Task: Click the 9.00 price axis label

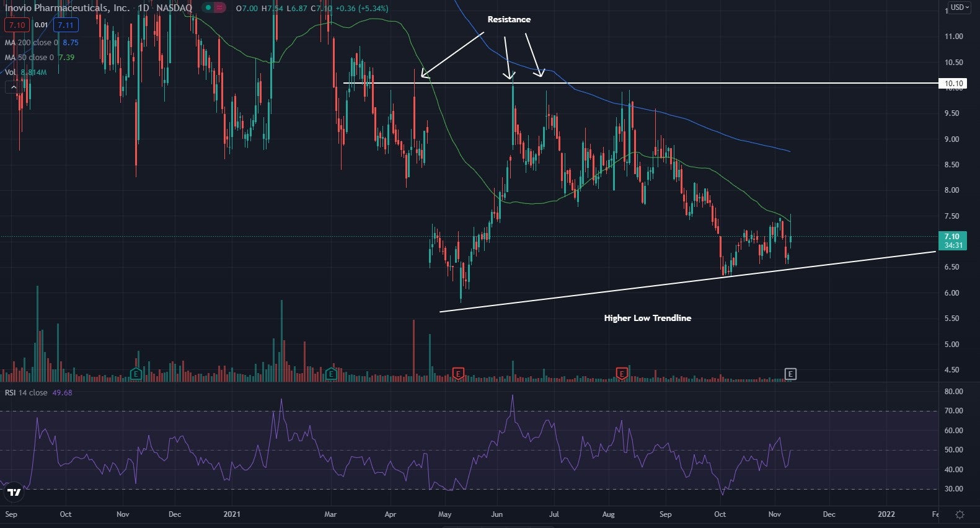Action: click(x=952, y=139)
